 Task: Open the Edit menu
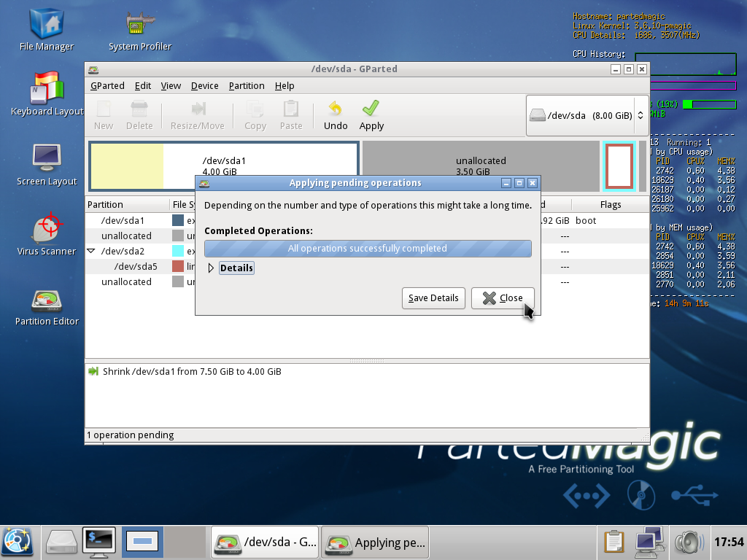click(x=142, y=86)
